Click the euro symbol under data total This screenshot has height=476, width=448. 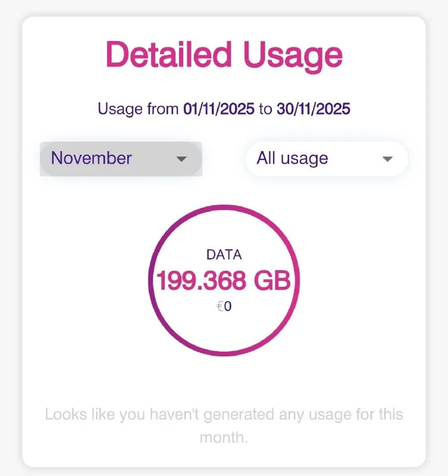220,308
